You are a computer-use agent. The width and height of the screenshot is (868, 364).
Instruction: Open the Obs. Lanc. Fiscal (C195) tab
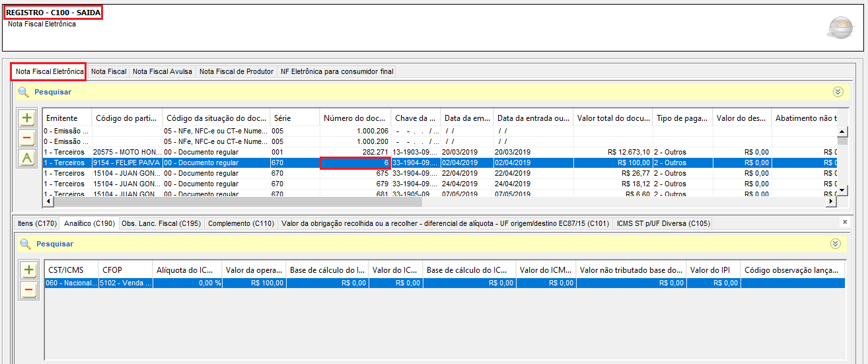pyautogui.click(x=161, y=223)
